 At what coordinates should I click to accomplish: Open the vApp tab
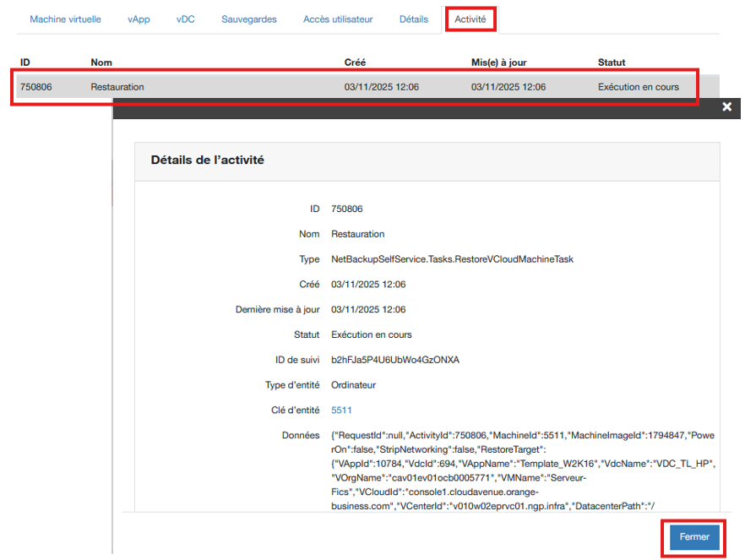139,19
